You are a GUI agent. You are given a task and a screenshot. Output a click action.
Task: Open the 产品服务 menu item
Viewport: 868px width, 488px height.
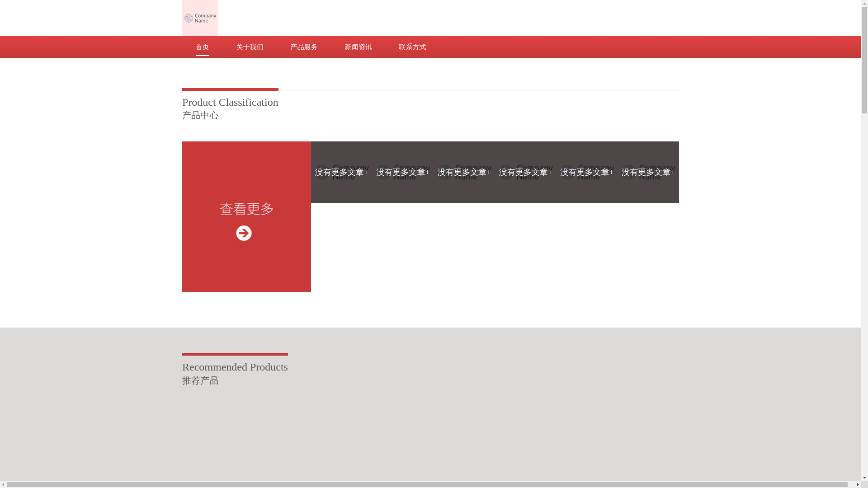click(x=304, y=47)
